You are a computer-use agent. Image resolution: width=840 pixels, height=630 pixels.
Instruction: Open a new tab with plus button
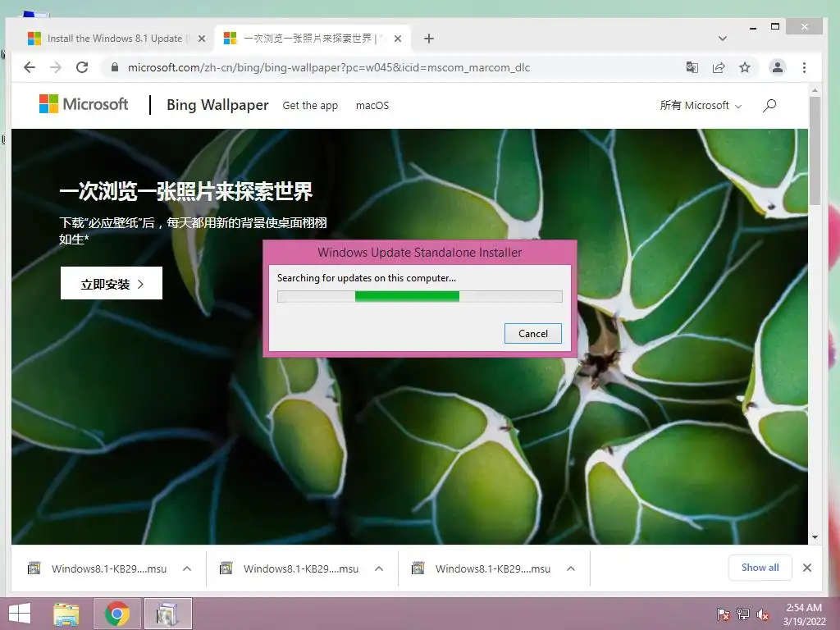pos(428,39)
